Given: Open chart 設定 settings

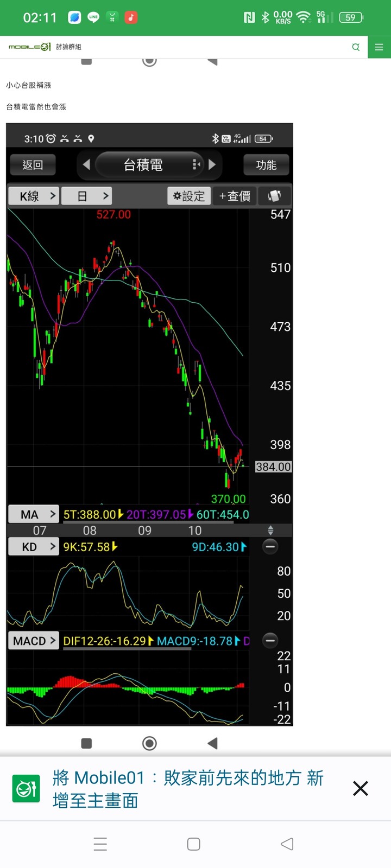Looking at the screenshot, I should pos(189,196).
